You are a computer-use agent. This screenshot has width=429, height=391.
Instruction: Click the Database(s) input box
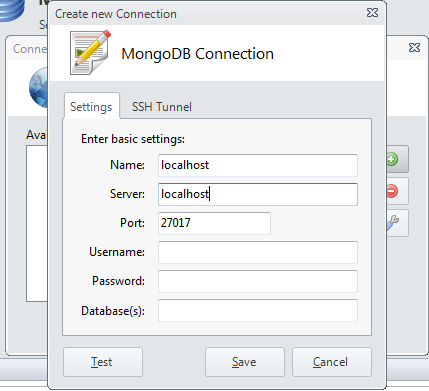258,310
